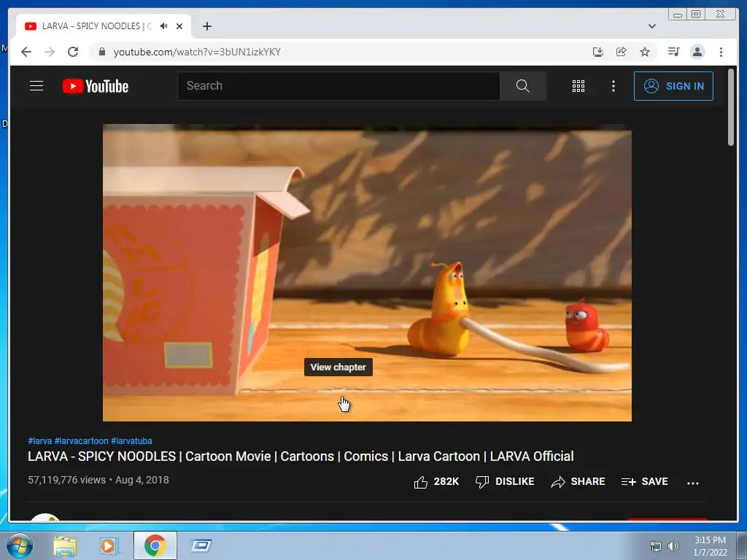Expand the tab search dropdown arrow
The height and width of the screenshot is (560, 747).
tap(652, 26)
